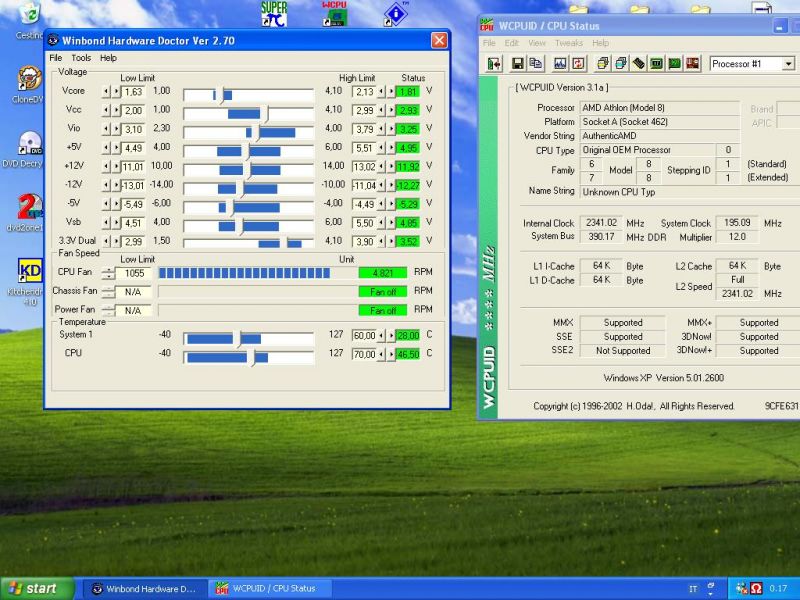The width and height of the screenshot is (800, 600).
Task: Click the red refresh arrows icon in WCPUID
Action: (x=578, y=64)
